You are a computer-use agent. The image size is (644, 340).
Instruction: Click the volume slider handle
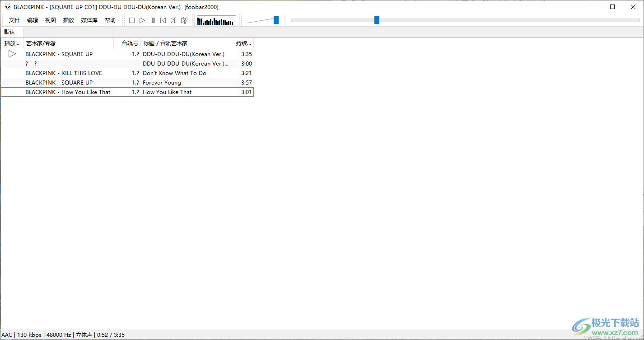(x=276, y=20)
